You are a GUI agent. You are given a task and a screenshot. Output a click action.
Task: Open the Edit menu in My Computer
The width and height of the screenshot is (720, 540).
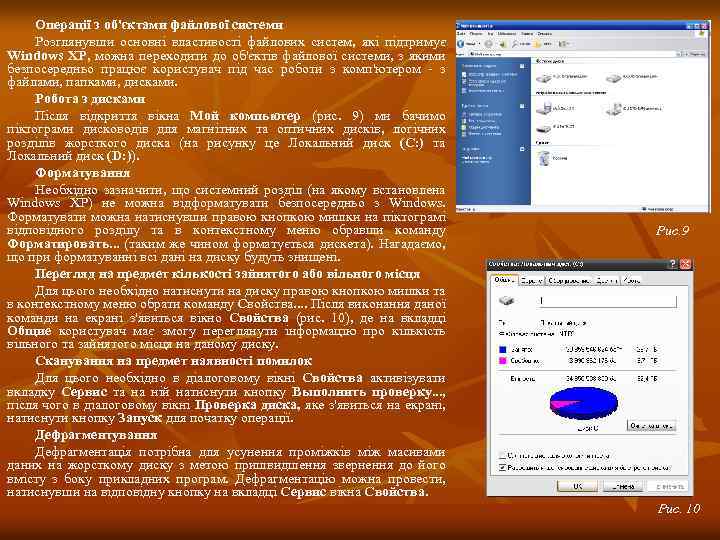(x=476, y=34)
